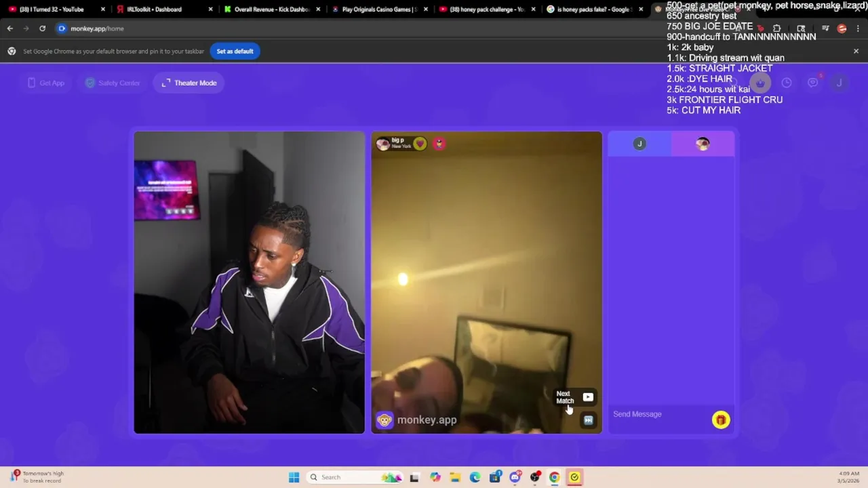Select the J chat tab
This screenshot has width=868, height=488.
click(x=639, y=144)
